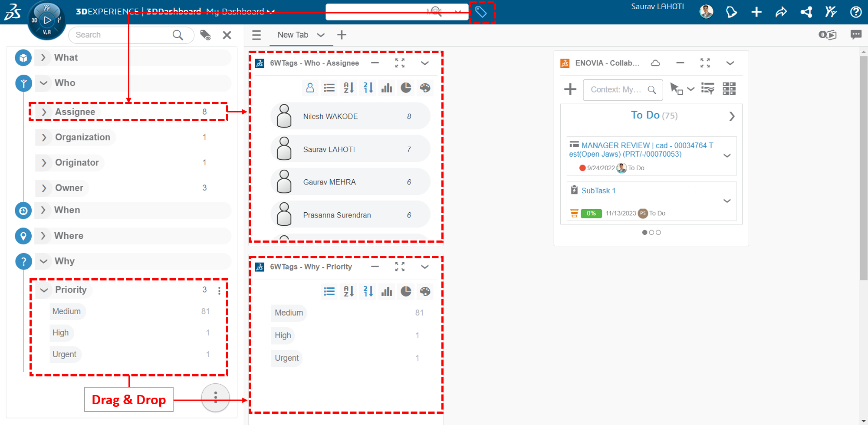Open the ENOVIA widget options chevron
The width and height of the screenshot is (868, 425).
[x=730, y=63]
